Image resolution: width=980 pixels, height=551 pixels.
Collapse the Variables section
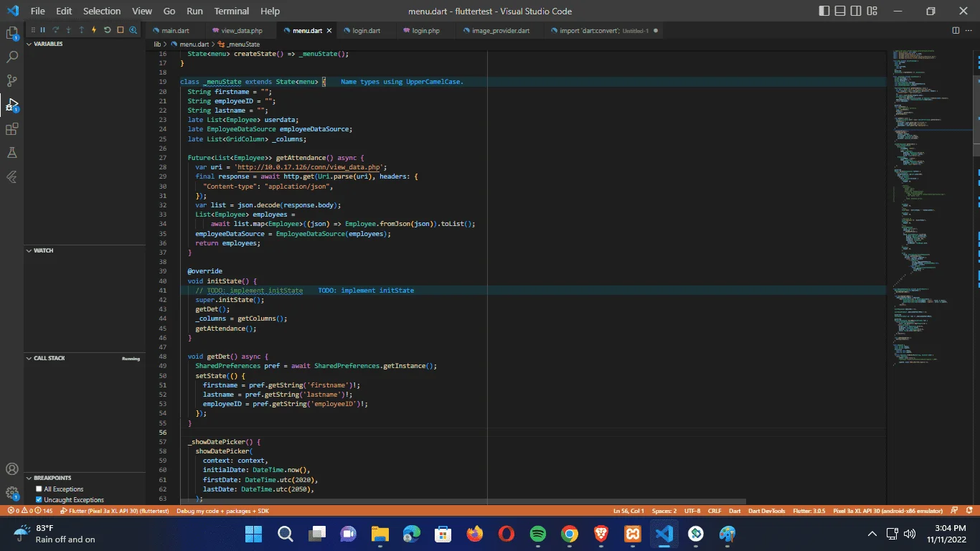coord(84,44)
